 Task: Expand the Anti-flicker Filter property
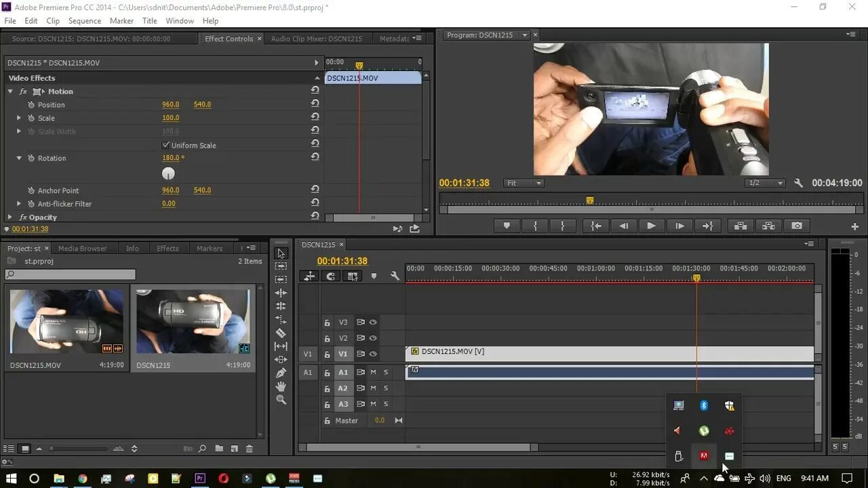pos(19,203)
